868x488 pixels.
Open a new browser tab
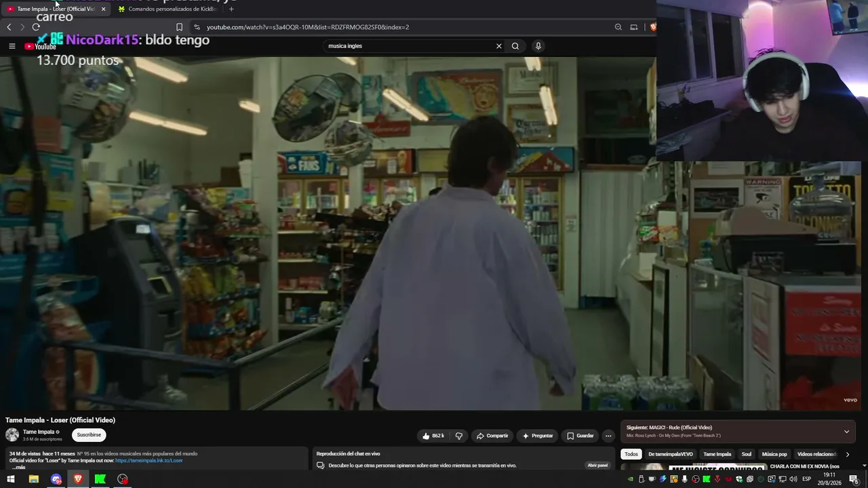click(x=231, y=9)
